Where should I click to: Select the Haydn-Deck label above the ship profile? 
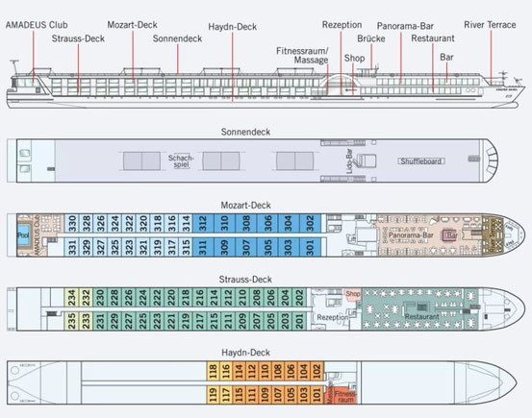233,27
